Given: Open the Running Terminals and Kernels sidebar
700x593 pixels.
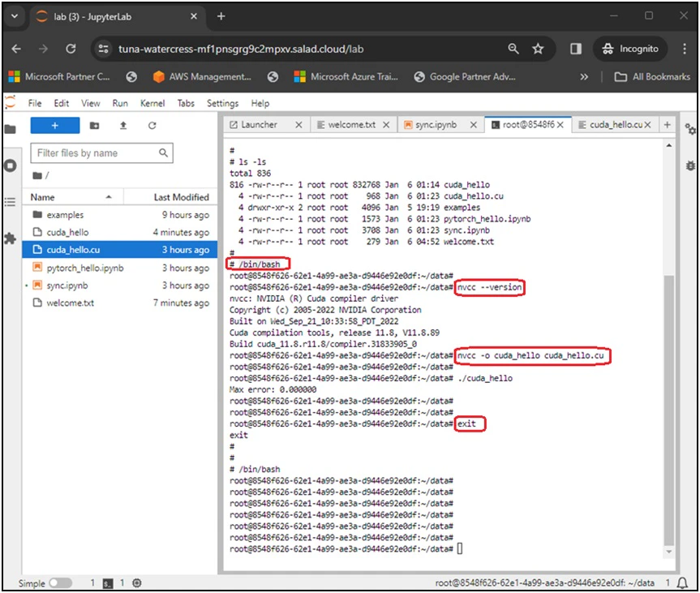Looking at the screenshot, I should click(x=11, y=165).
